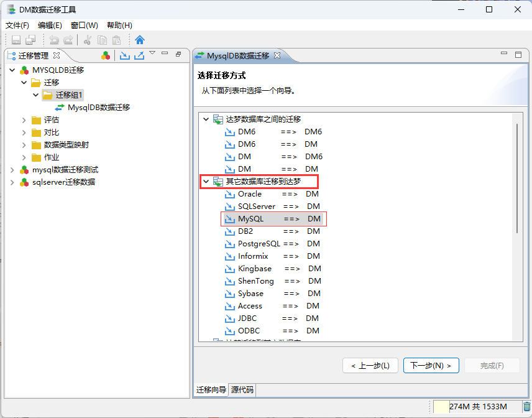The height and width of the screenshot is (418, 532).
Task: Restore the 迁移管理 panel
Action: 178,54
